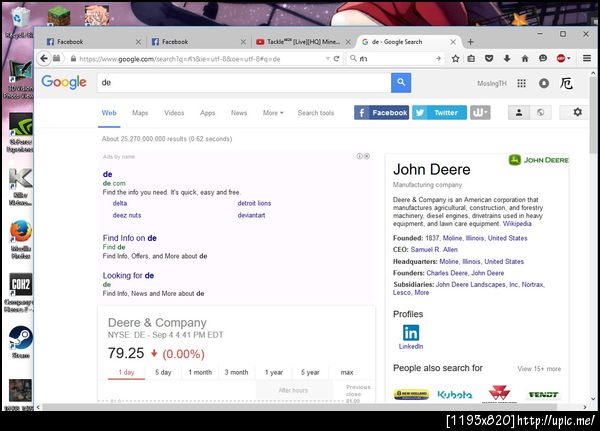Image resolution: width=600 pixels, height=431 pixels.
Task: Open the Recycle Bin desktop icon
Action: (18, 22)
